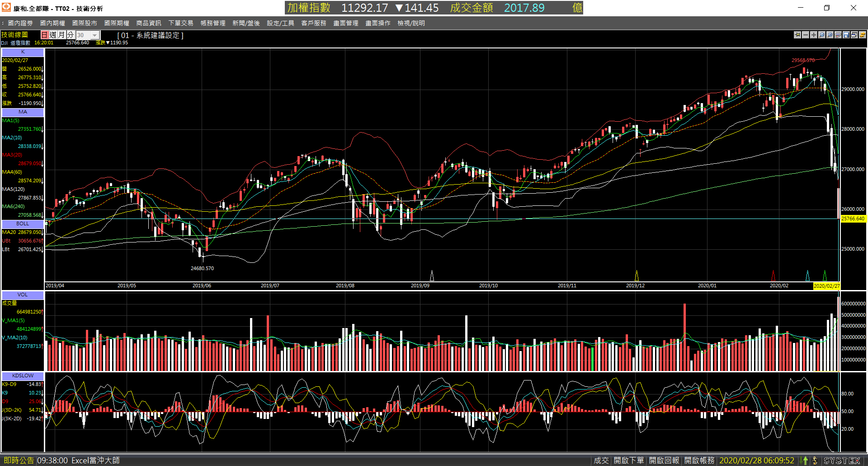Save chart with the floppy disk icon

(x=846, y=35)
